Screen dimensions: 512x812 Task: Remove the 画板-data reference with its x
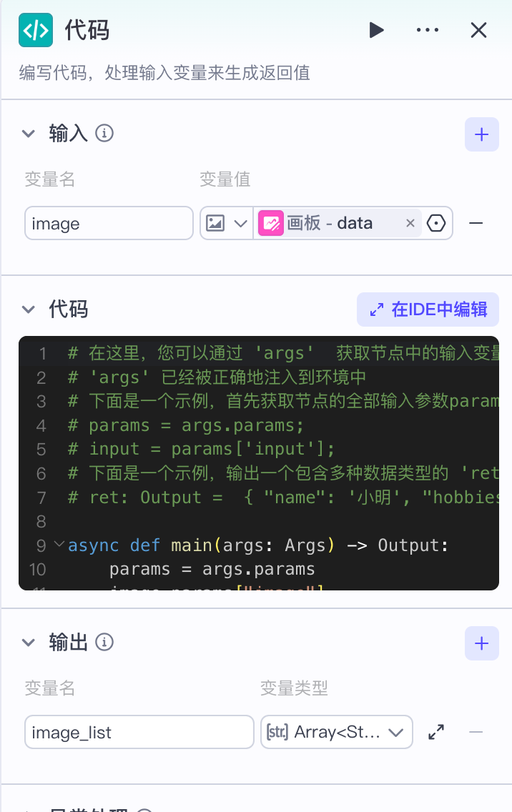pos(410,223)
